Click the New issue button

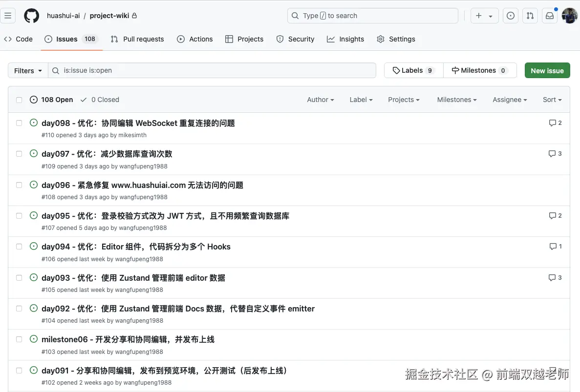(547, 70)
